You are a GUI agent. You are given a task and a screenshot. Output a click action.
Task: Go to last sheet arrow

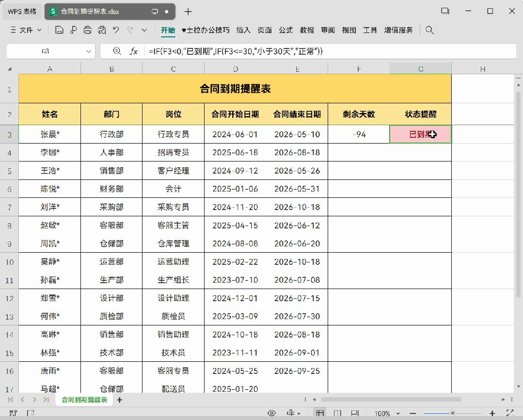point(46,400)
